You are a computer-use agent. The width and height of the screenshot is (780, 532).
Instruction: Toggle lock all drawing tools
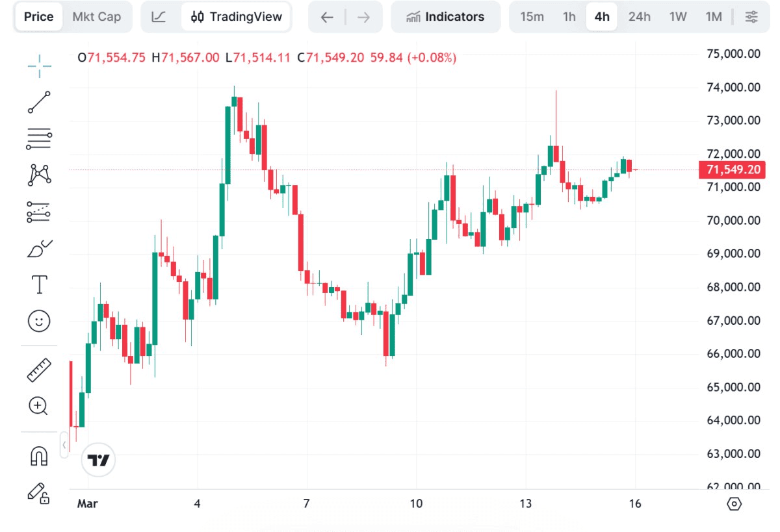tap(39, 492)
